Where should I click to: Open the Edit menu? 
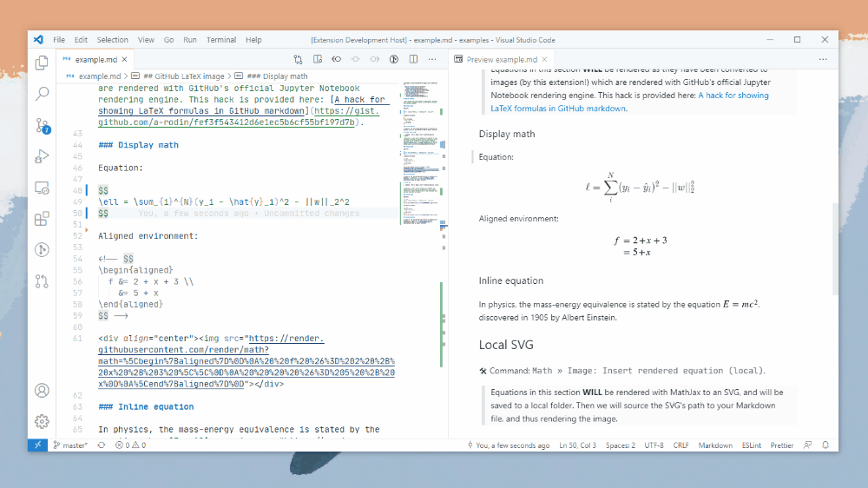pyautogui.click(x=81, y=40)
